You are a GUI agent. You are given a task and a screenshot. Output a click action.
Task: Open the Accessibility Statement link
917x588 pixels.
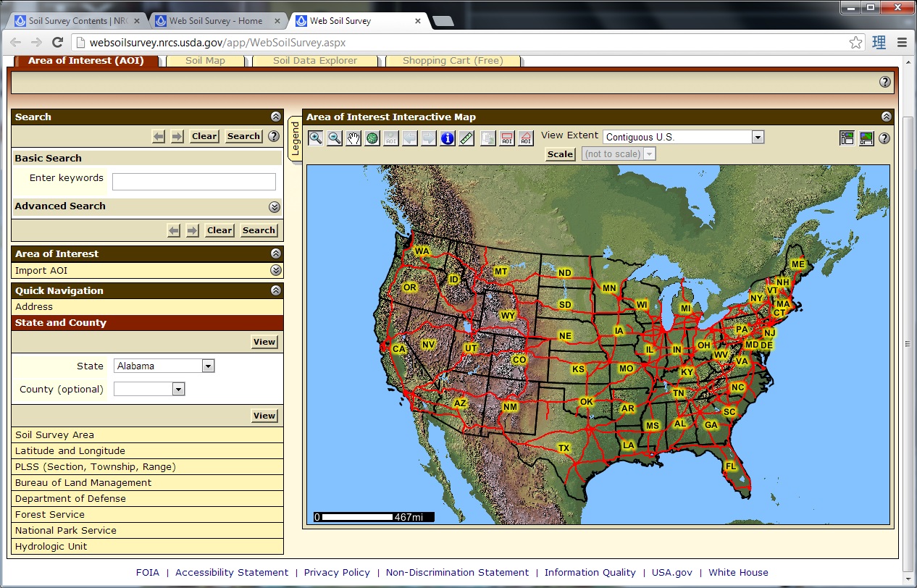pyautogui.click(x=232, y=572)
